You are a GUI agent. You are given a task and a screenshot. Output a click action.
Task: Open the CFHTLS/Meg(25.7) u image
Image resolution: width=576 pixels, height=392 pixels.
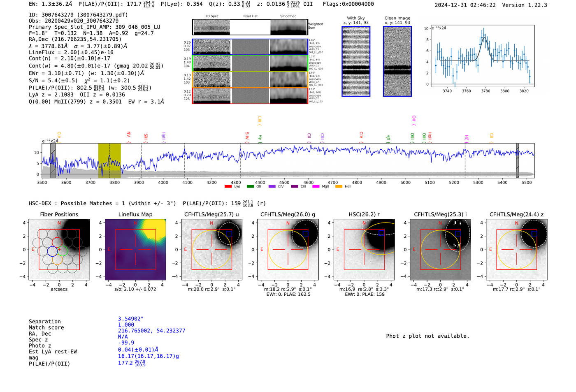(x=212, y=250)
